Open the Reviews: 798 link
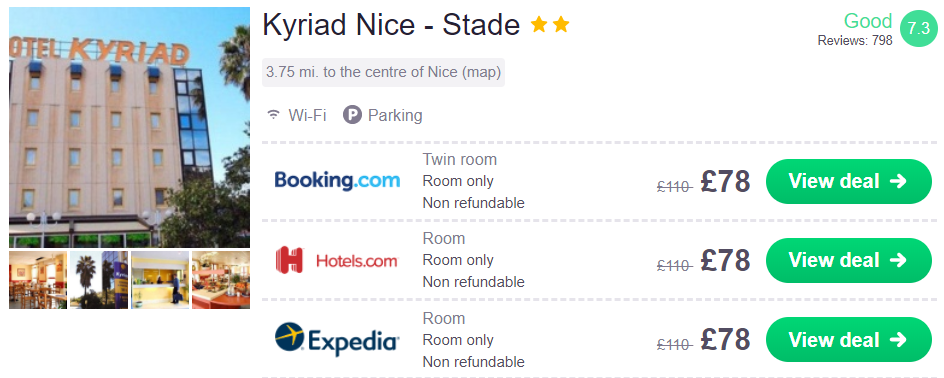This screenshot has height=378, width=944. 855,41
